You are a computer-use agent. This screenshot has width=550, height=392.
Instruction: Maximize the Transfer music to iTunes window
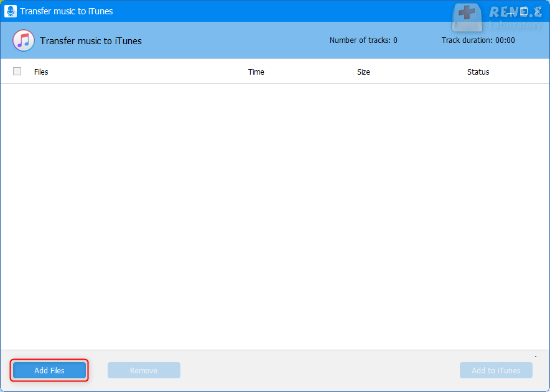click(524, 12)
